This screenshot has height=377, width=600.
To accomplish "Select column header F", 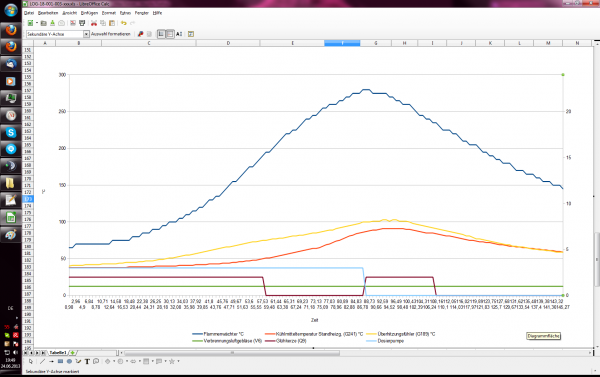I will click(342, 43).
